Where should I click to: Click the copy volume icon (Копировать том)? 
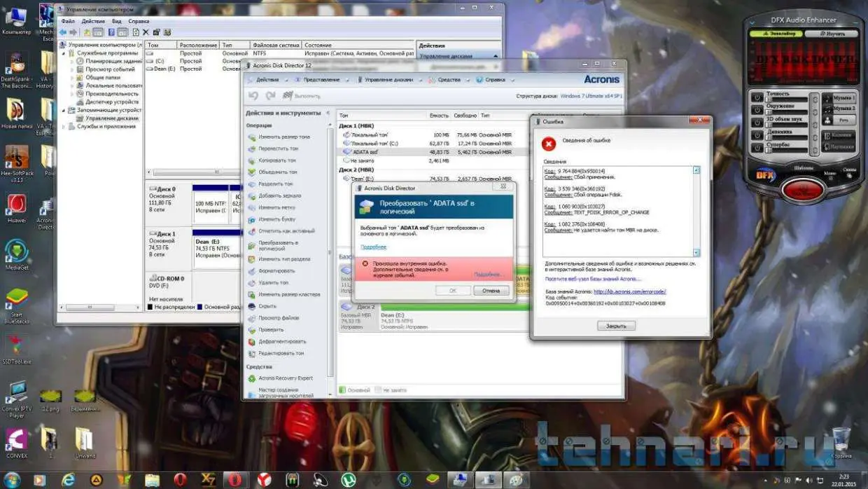(252, 160)
